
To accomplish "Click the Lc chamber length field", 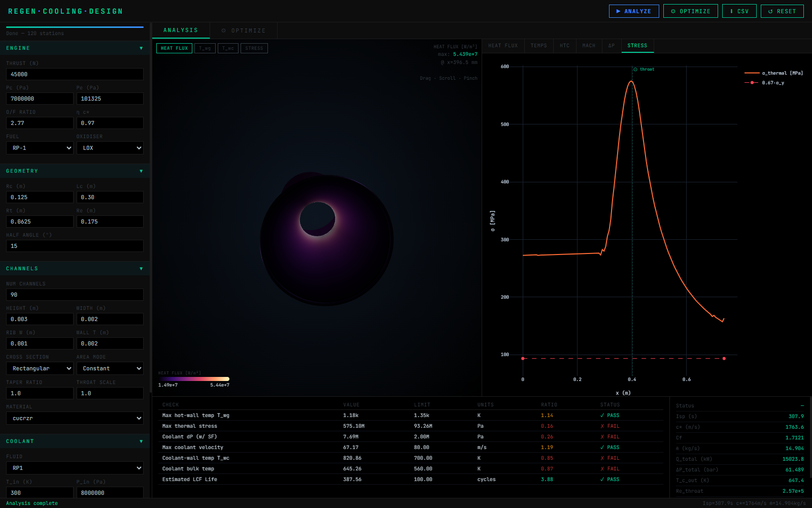I will click(x=110, y=197).
